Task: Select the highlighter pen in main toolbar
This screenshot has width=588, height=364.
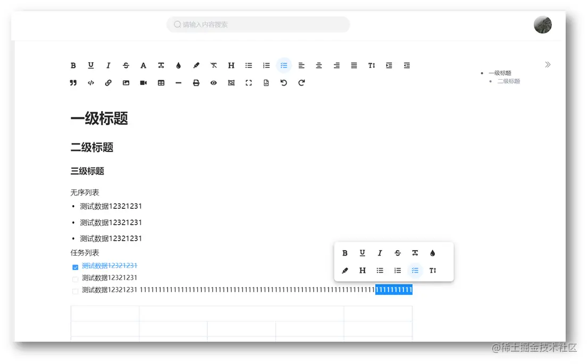Action: pyautogui.click(x=196, y=65)
